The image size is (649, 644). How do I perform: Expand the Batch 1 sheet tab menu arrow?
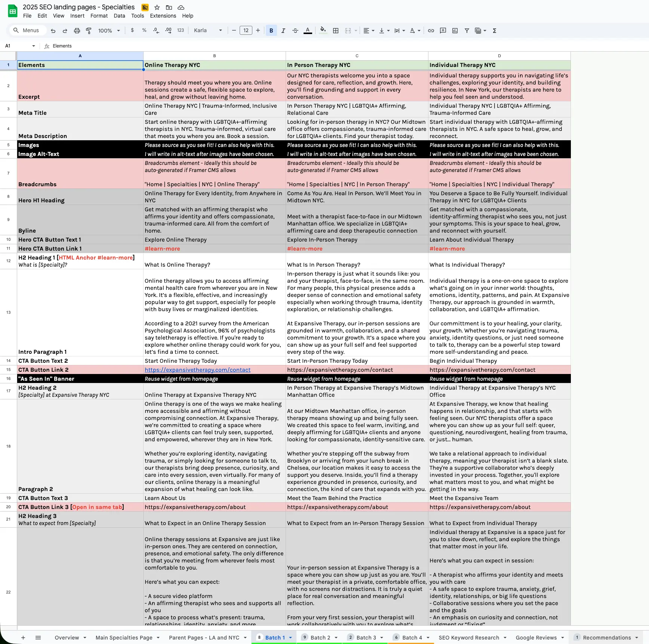[x=290, y=638]
